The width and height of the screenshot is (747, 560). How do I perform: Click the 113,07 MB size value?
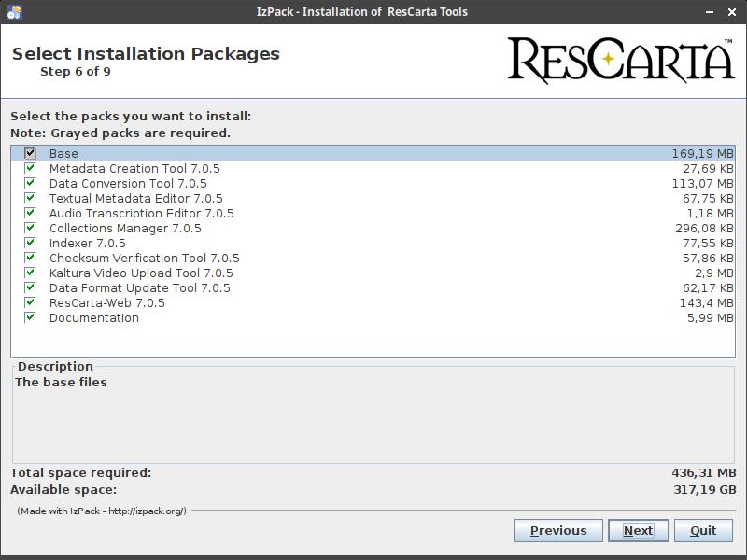[x=703, y=183]
